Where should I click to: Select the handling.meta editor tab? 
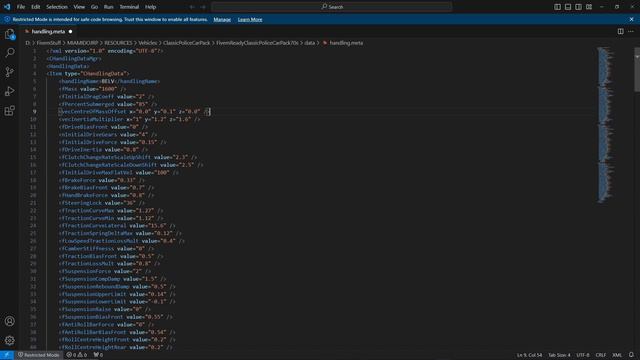point(49,31)
